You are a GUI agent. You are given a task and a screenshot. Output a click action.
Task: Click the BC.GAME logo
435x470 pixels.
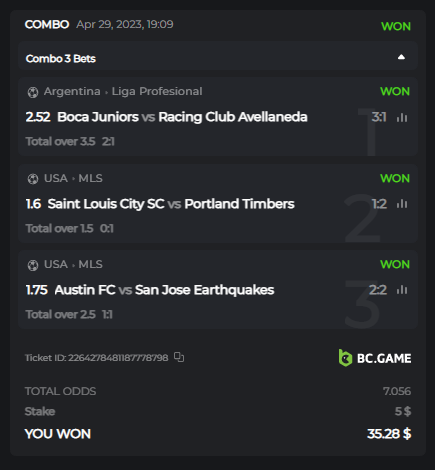375,358
